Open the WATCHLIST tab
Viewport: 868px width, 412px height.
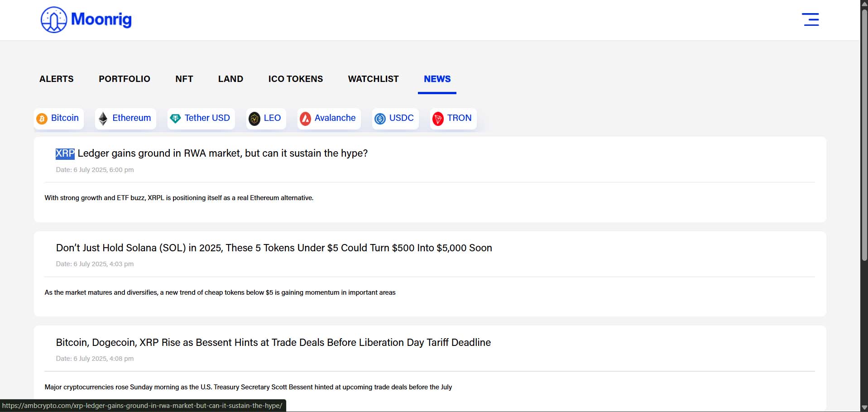tap(374, 79)
